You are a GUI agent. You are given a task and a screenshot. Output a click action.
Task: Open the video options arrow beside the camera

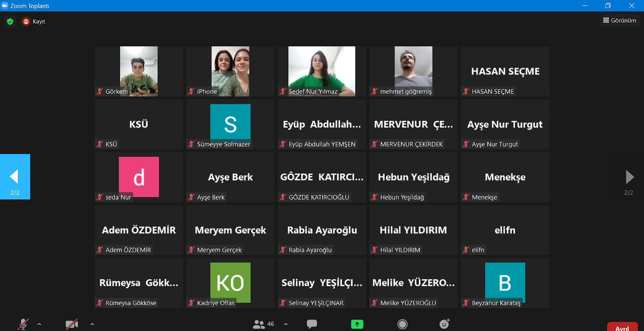[92, 324]
